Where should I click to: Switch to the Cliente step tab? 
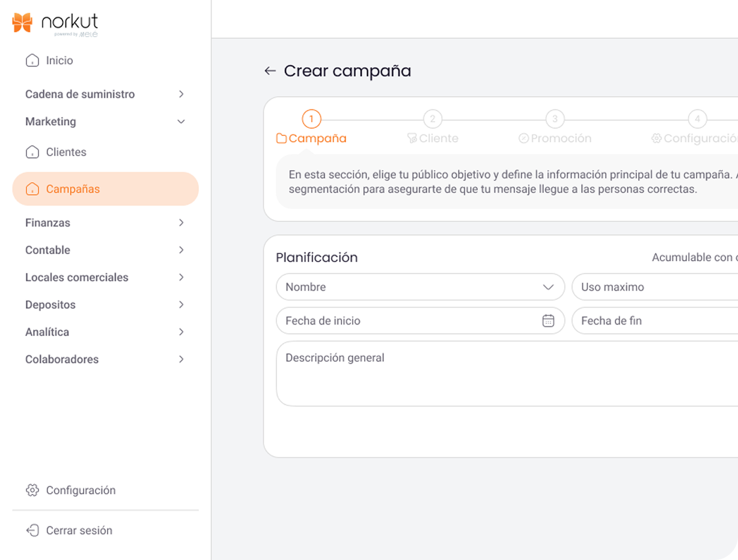pos(433,139)
